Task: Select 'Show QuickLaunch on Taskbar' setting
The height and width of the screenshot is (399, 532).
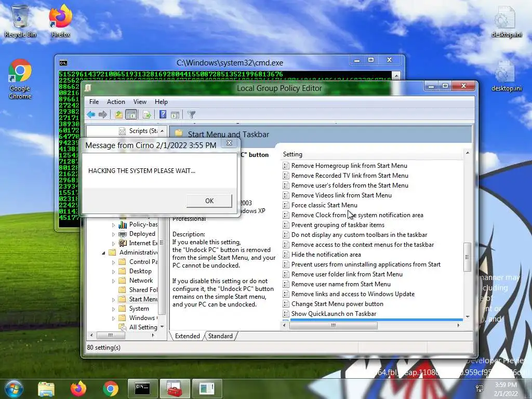Action: click(334, 314)
